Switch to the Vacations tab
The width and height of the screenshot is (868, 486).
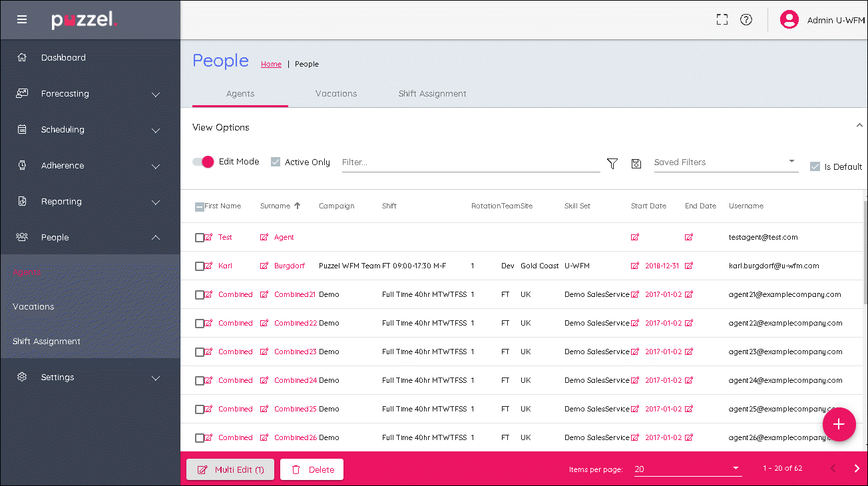click(336, 94)
